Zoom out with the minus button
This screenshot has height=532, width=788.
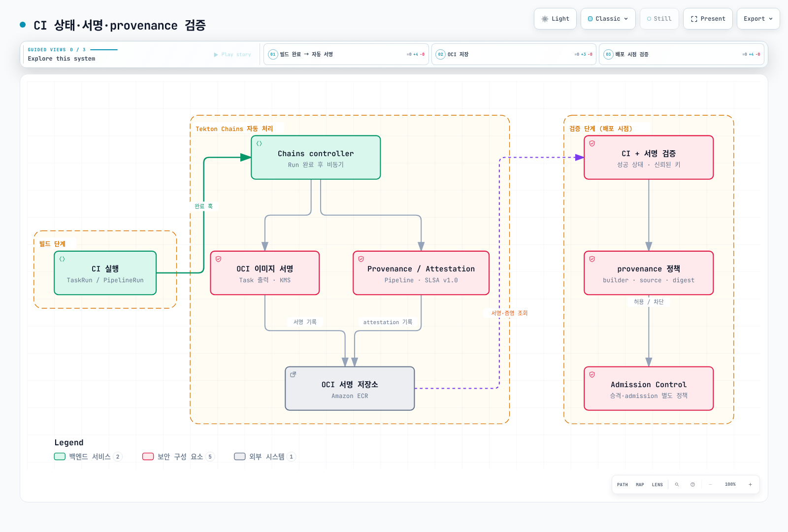710,485
